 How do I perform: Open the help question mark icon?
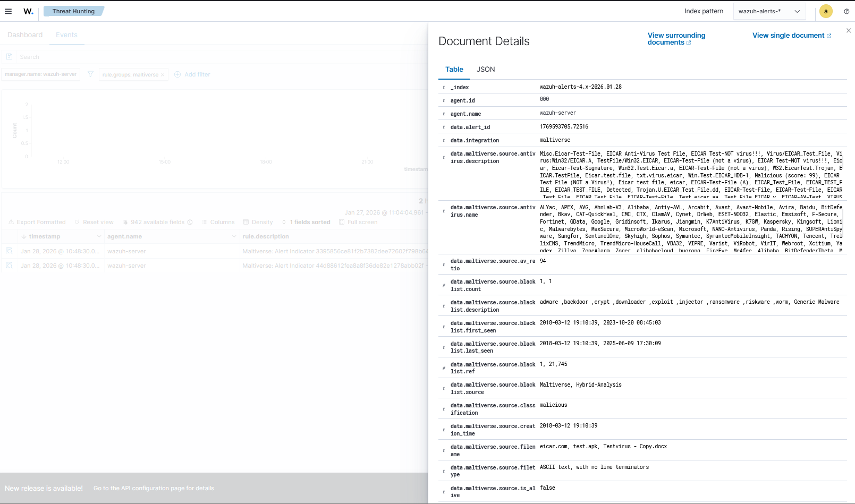coord(846,11)
